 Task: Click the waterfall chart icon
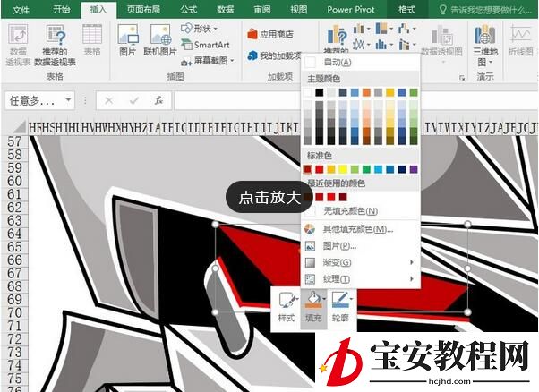[x=404, y=29]
